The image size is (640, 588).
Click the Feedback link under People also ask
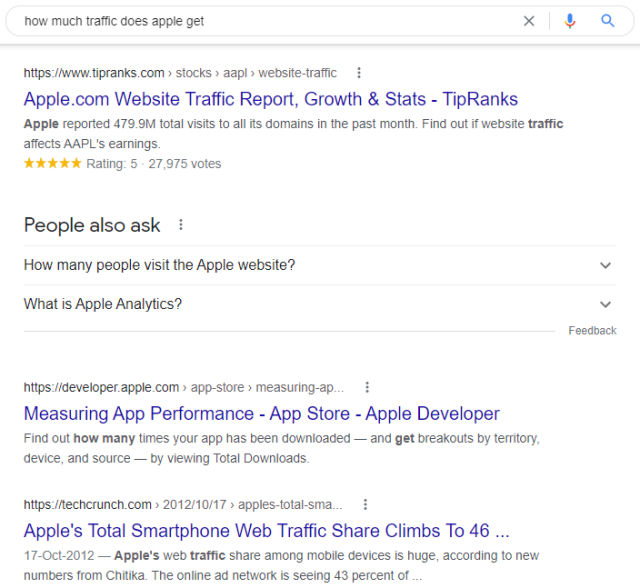(592, 331)
